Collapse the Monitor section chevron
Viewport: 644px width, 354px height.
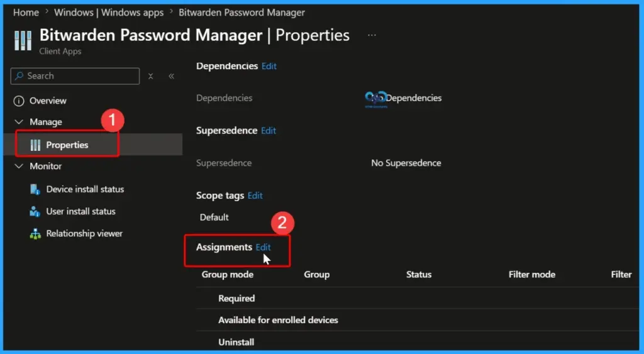19,167
